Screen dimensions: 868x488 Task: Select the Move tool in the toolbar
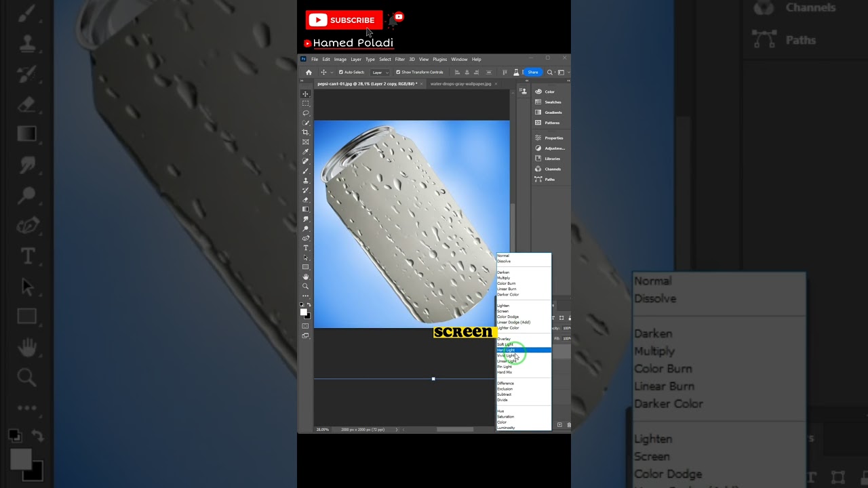pyautogui.click(x=306, y=94)
